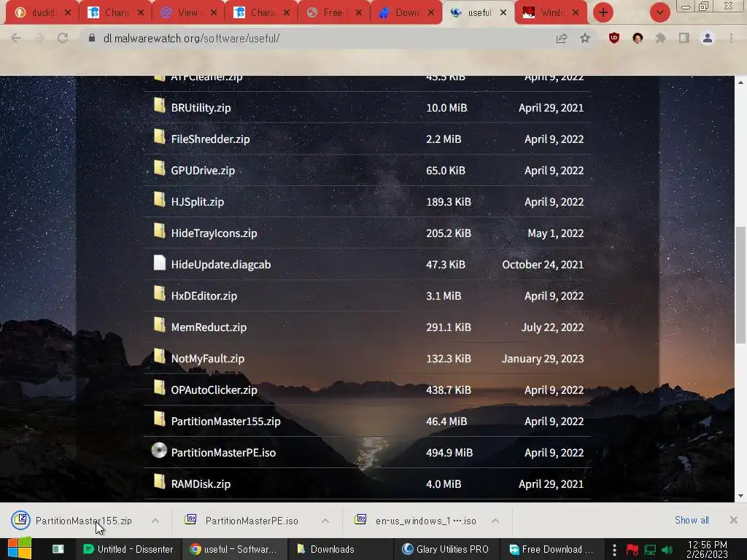Open MemReduct.zip link

[x=209, y=327]
